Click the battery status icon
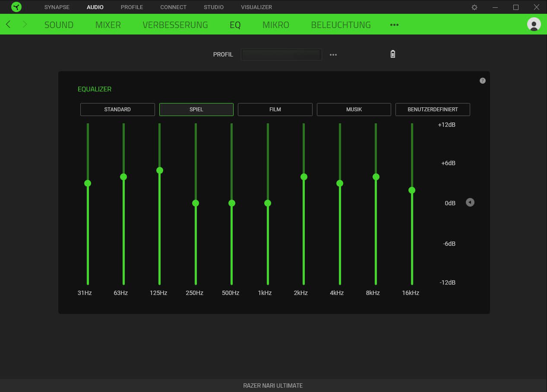The image size is (547, 392). (392, 54)
